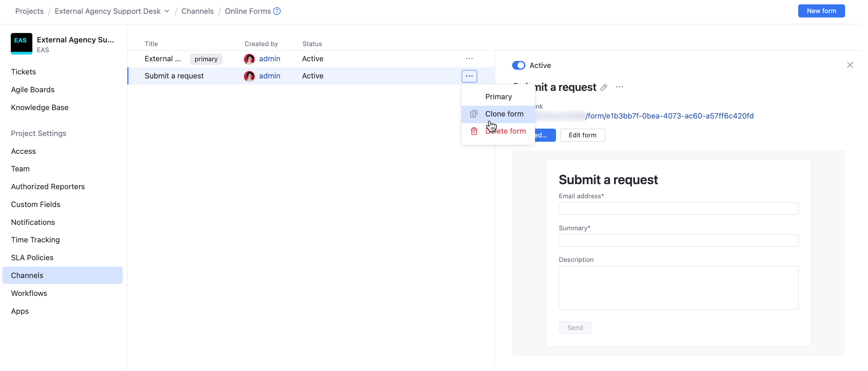Click the copy icon next to Clone form
868x371 pixels.
tap(473, 114)
